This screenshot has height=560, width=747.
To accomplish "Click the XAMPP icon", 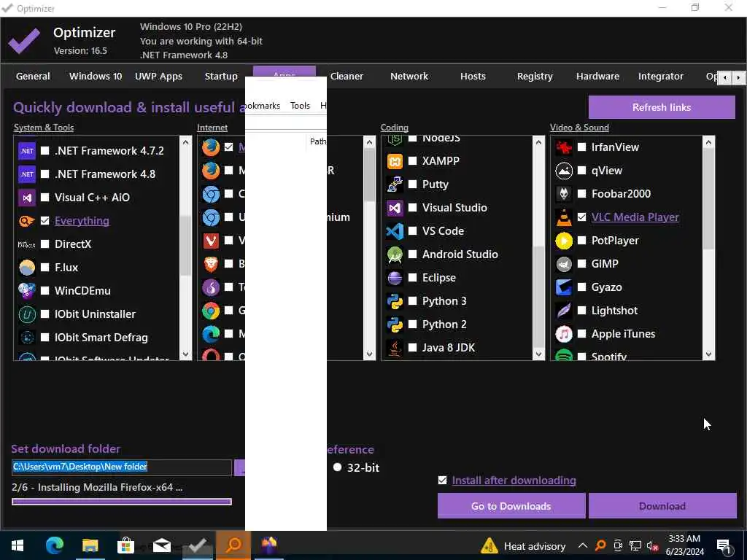I will pyautogui.click(x=395, y=161).
